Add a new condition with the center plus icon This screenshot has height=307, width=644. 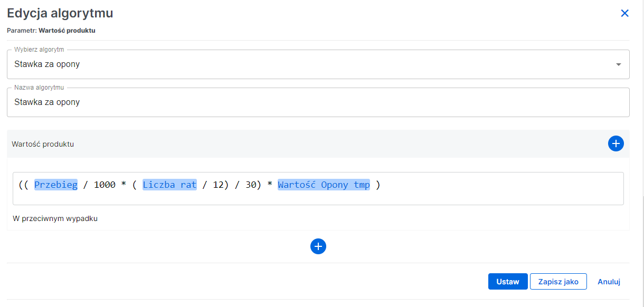318,246
